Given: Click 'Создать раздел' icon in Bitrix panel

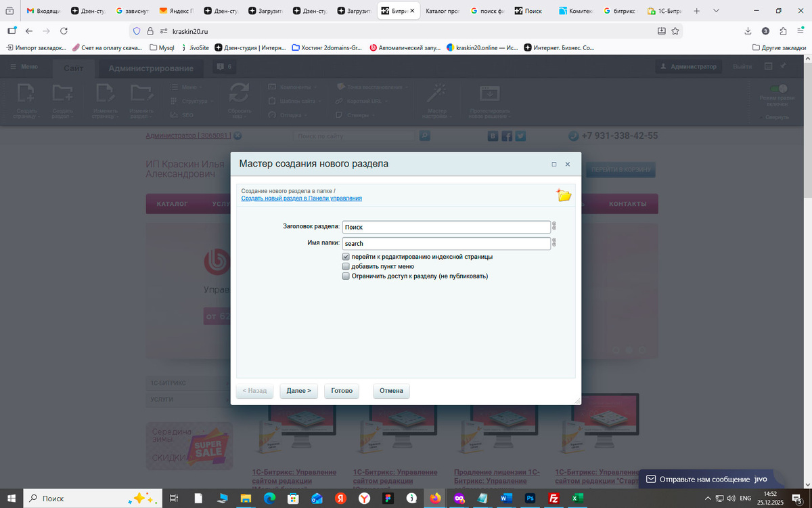Looking at the screenshot, I should coord(63,93).
